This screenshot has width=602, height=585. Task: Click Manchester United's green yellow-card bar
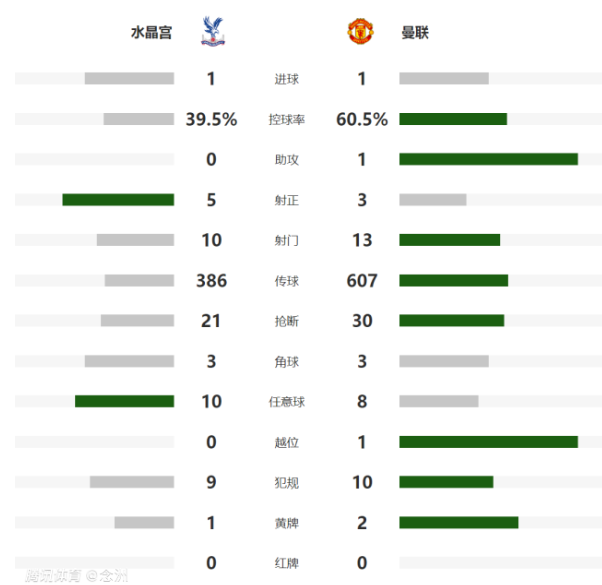click(458, 522)
